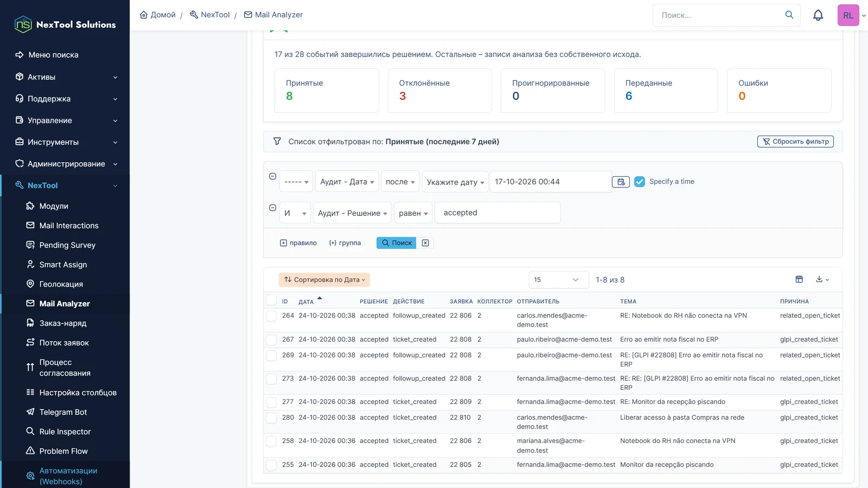Open the Аудит - Дата field dropdown
The height and width of the screenshot is (488, 868).
(347, 182)
